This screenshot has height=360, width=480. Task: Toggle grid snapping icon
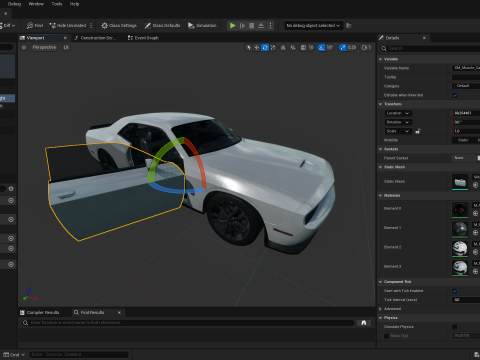click(x=303, y=48)
